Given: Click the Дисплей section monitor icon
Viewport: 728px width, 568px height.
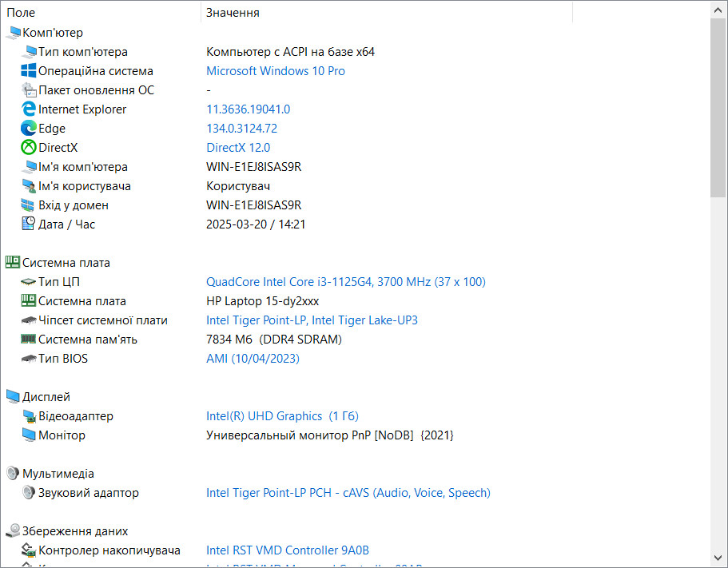Looking at the screenshot, I should pos(13,396).
